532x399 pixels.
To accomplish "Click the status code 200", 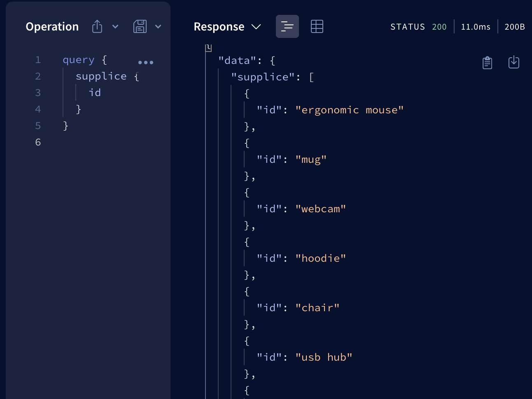I will pos(439,27).
